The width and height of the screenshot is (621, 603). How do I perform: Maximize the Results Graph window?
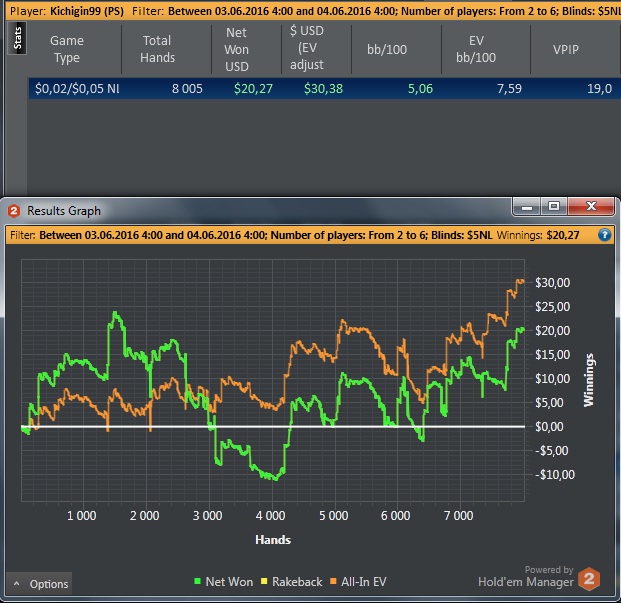(x=554, y=206)
